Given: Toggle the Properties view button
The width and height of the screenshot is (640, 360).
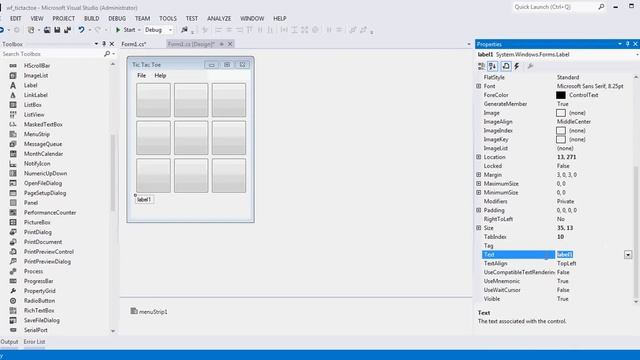Looking at the screenshot, I should click(x=506, y=66).
